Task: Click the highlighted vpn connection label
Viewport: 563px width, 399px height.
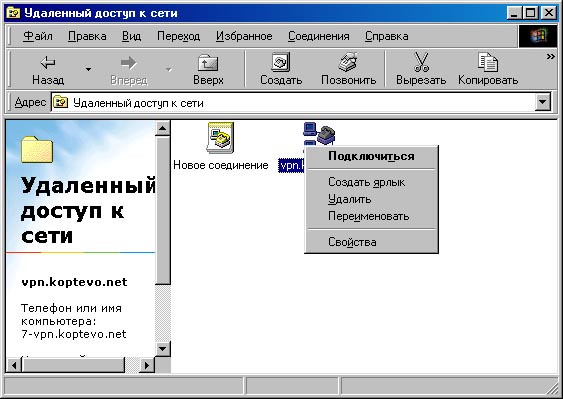Action: 292,166
